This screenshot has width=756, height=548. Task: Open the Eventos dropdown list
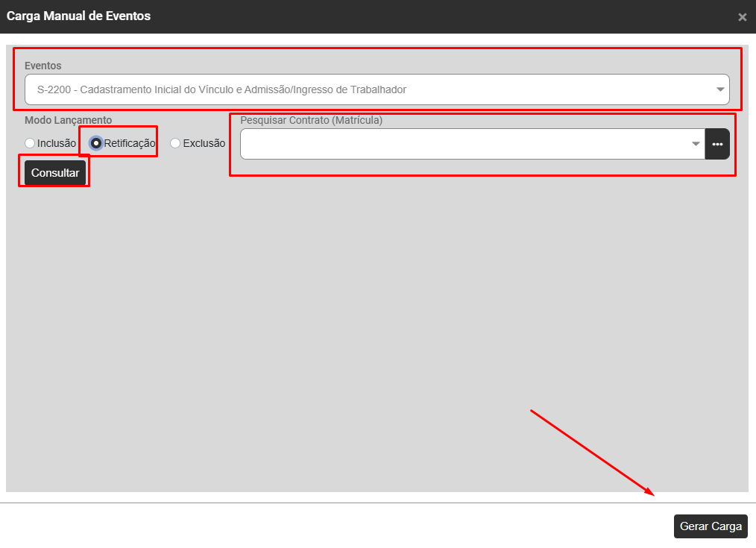pyautogui.click(x=377, y=89)
